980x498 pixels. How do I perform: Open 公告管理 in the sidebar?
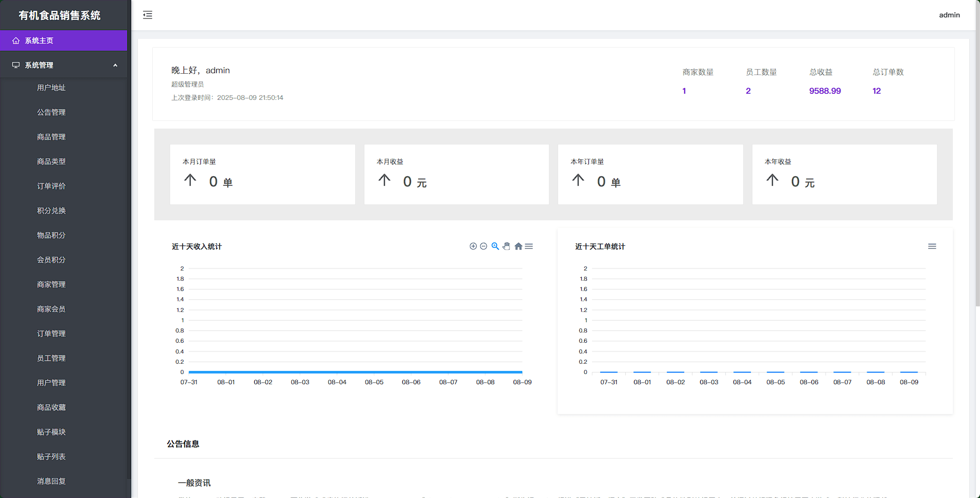[x=51, y=112]
